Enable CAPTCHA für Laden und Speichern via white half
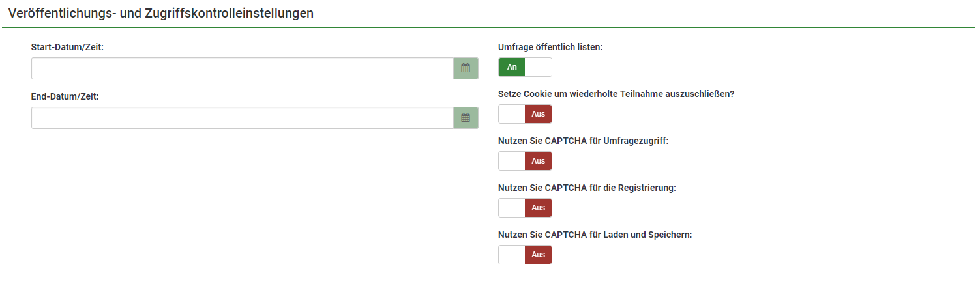Viewport: 980px width, 299px height. [x=512, y=255]
